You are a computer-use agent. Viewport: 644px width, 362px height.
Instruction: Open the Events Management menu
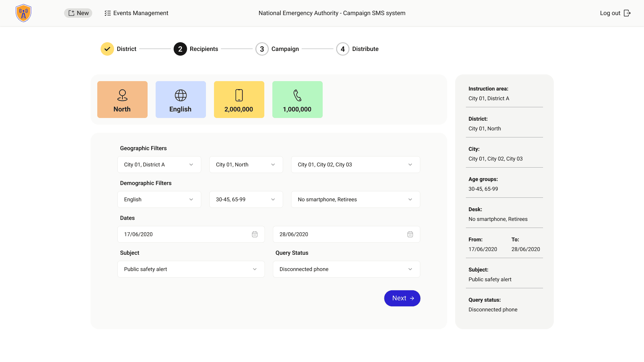tap(136, 13)
